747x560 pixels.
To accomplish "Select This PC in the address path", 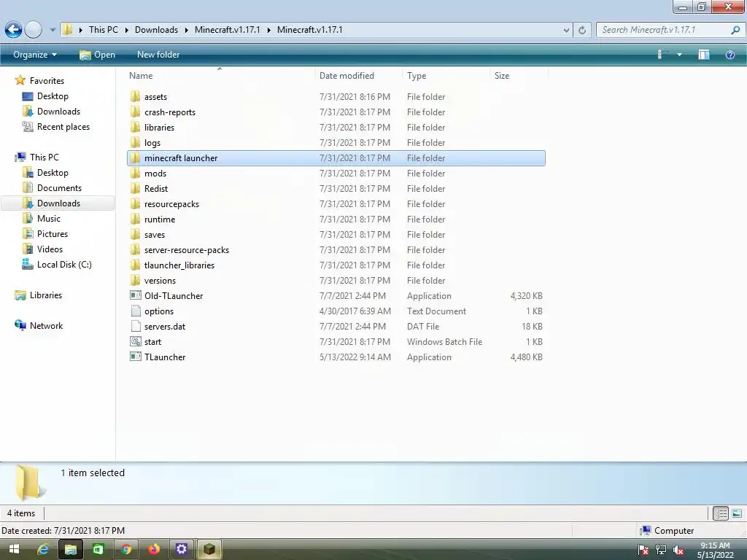I will (104, 30).
